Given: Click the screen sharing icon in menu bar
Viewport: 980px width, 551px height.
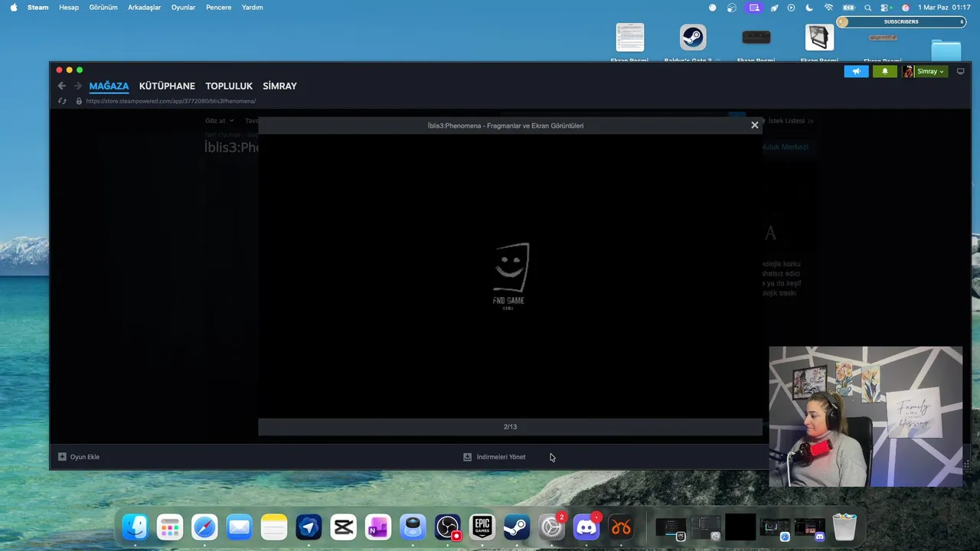Looking at the screenshot, I should point(754,8).
